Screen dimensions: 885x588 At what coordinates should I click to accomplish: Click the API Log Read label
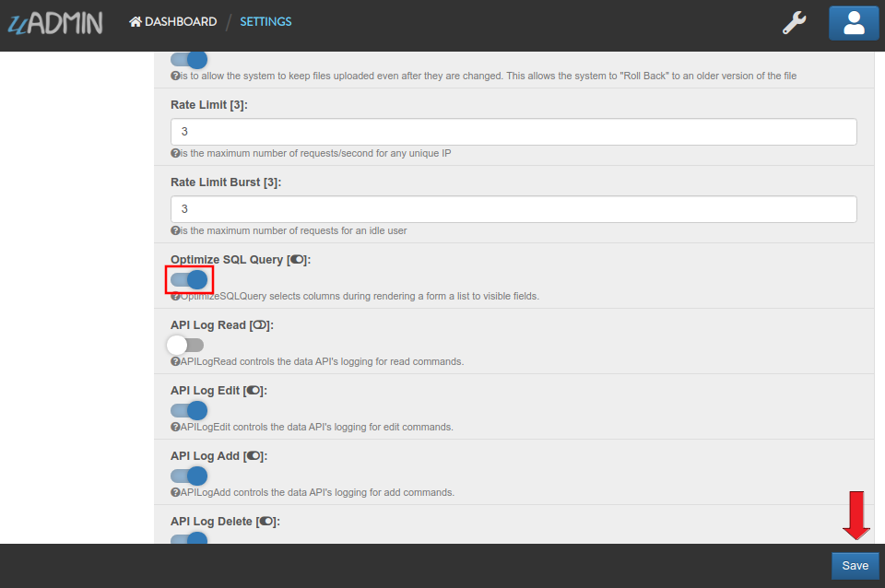pos(222,325)
